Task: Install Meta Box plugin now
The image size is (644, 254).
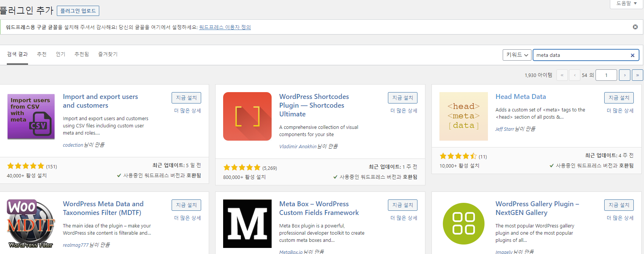Action: click(x=403, y=205)
